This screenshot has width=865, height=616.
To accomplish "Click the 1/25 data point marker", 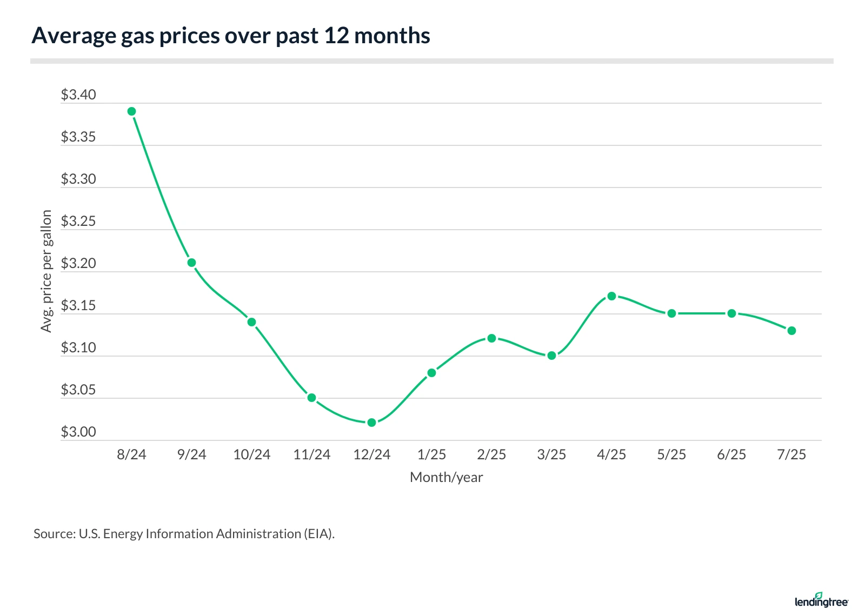I will coord(431,373).
